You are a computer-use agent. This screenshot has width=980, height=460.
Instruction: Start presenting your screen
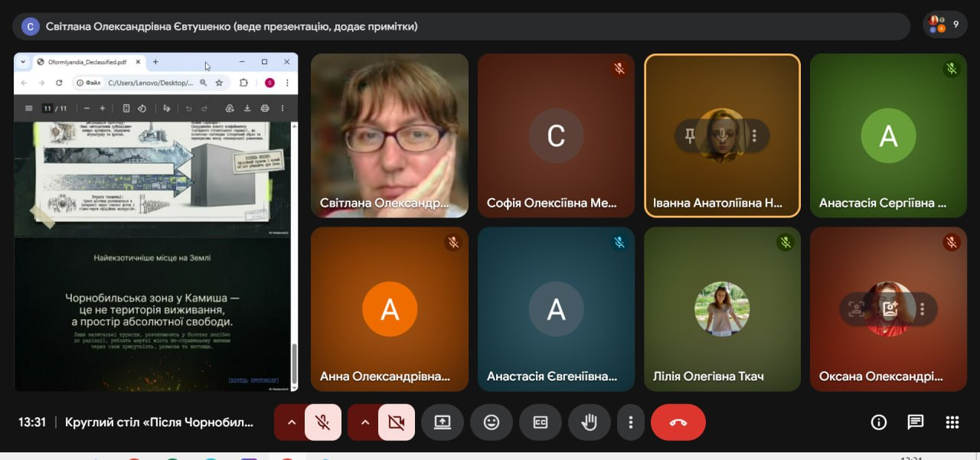[x=442, y=422]
